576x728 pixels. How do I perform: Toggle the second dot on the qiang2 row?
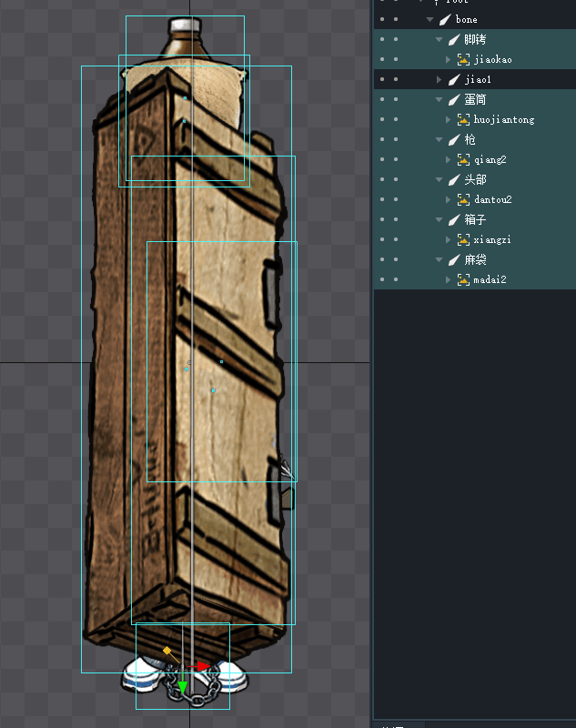(x=396, y=160)
